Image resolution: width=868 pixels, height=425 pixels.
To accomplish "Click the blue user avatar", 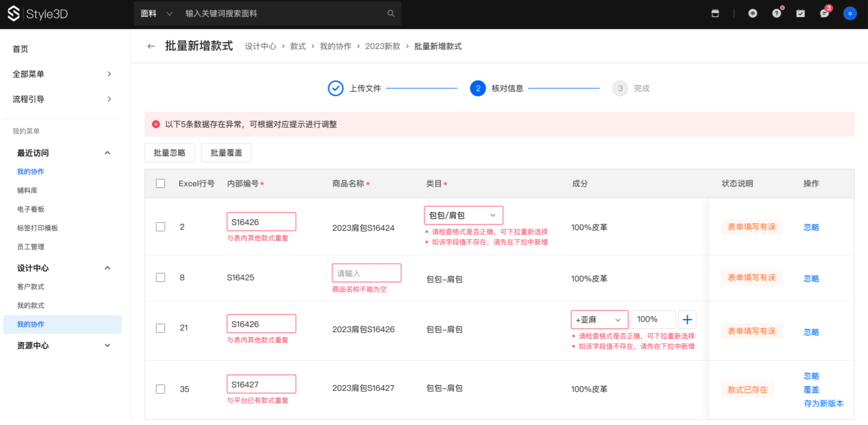I will [850, 14].
